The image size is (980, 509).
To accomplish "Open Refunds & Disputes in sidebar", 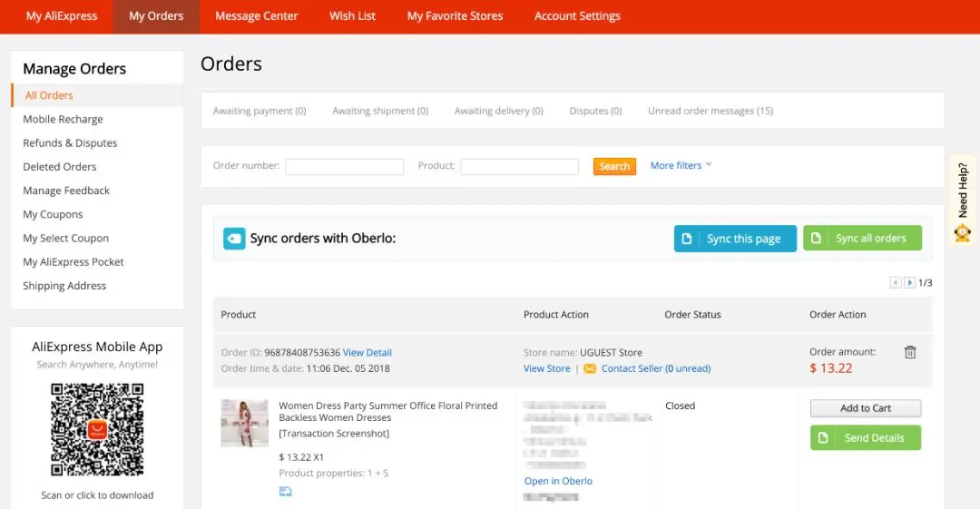I will [x=70, y=143].
